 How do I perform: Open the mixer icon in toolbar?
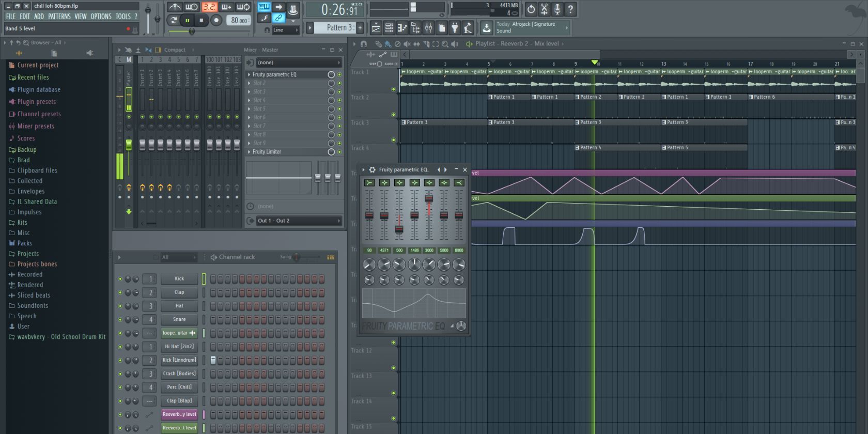[429, 28]
